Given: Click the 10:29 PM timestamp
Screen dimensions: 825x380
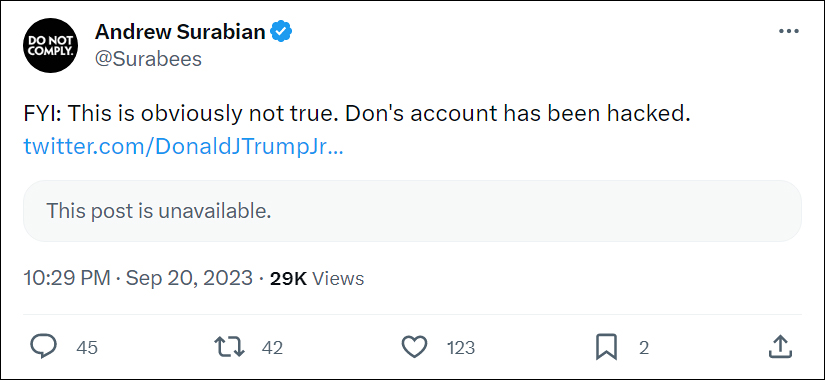Looking at the screenshot, I should [x=67, y=278].
